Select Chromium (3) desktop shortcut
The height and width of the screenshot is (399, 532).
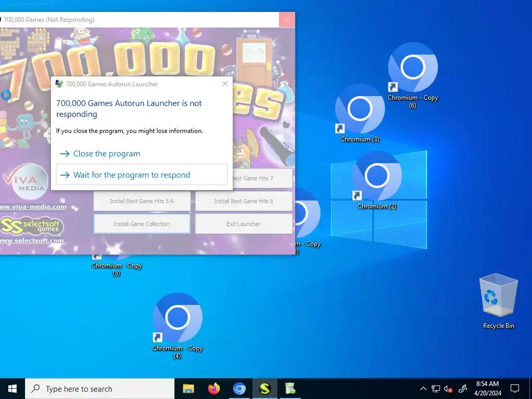(360, 113)
